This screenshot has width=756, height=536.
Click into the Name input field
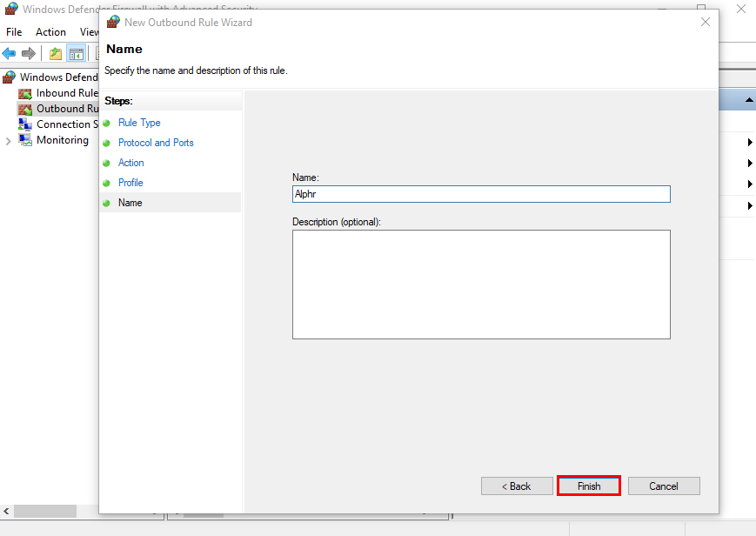481,194
